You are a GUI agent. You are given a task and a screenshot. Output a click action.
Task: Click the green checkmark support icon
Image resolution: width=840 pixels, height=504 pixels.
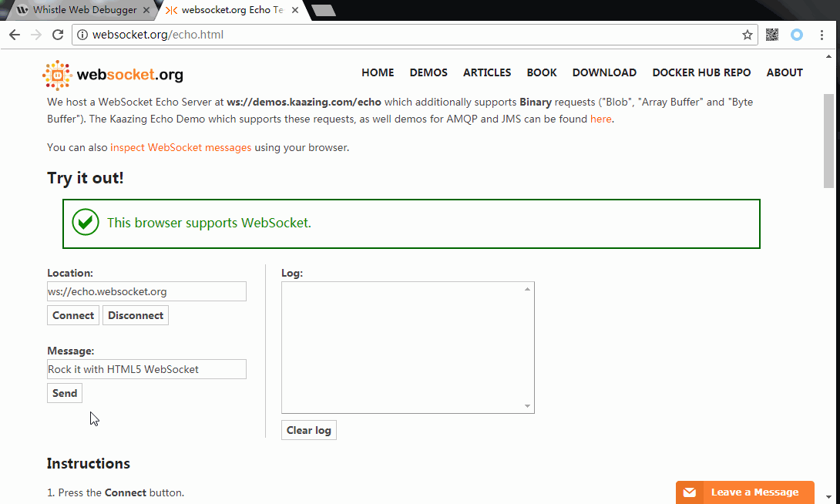(86, 222)
